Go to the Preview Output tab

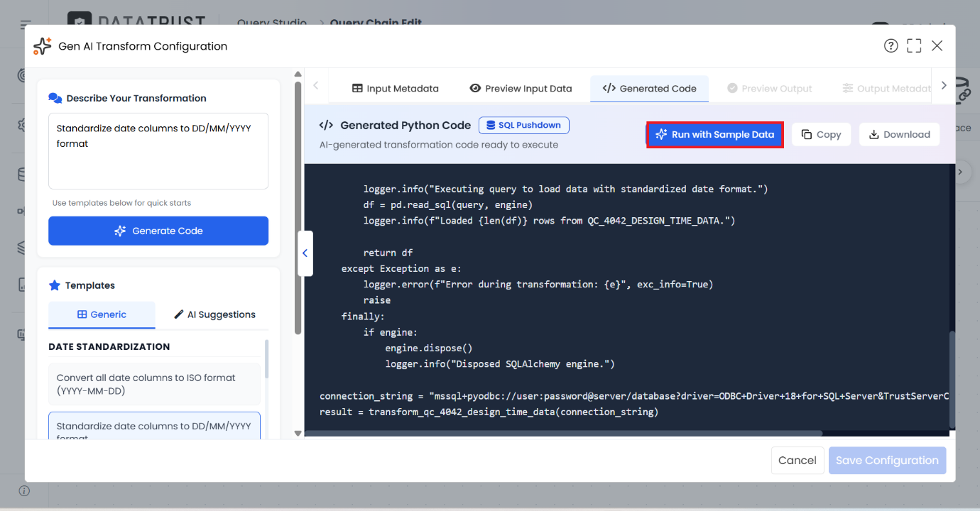(x=769, y=89)
